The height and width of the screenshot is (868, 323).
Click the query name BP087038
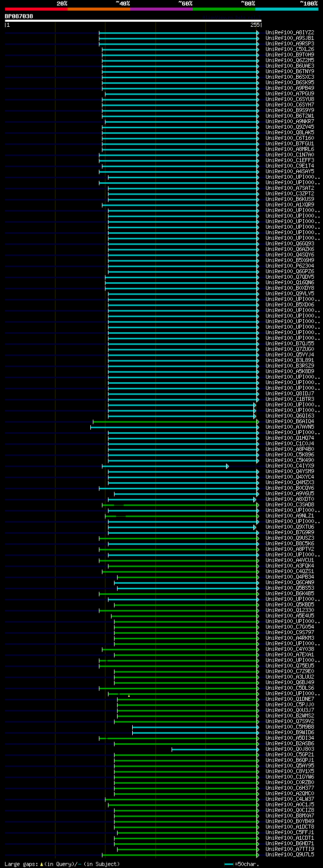(x=19, y=16)
